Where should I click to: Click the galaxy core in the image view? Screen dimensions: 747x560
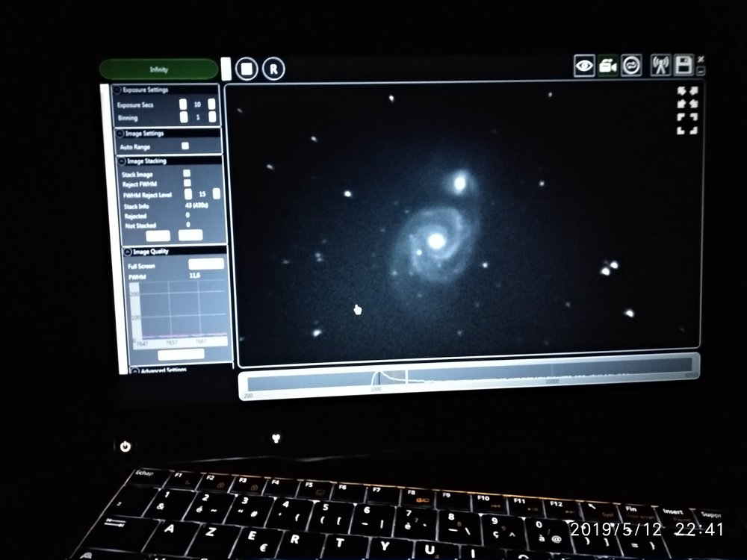tap(436, 241)
